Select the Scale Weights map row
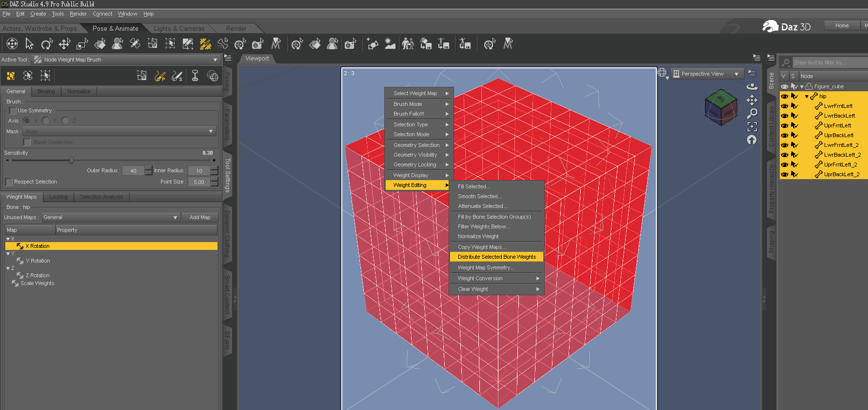 (111, 283)
